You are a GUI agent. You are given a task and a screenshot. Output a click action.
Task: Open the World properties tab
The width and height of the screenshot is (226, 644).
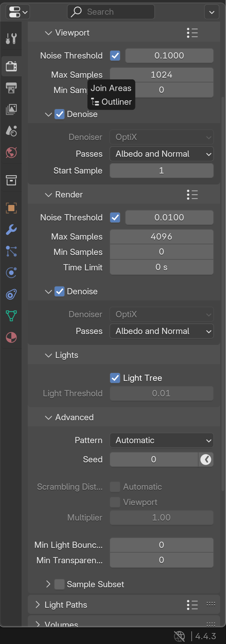pos(11,152)
